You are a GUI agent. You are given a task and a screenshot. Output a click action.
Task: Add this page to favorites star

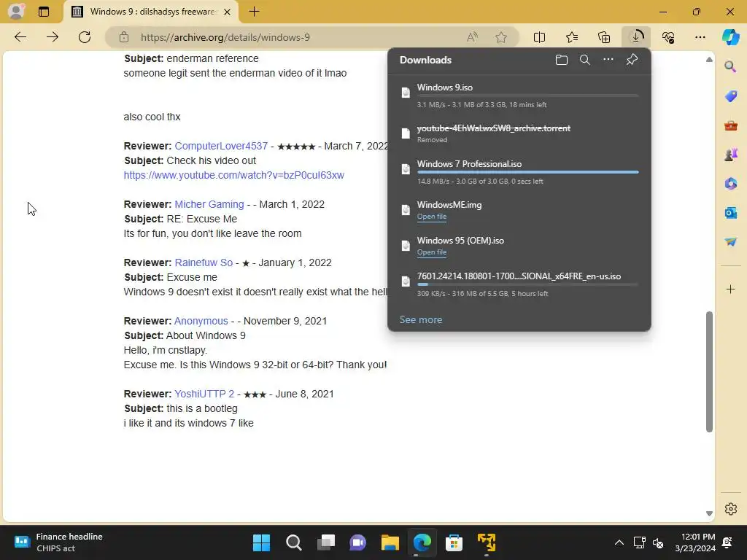pyautogui.click(x=500, y=37)
